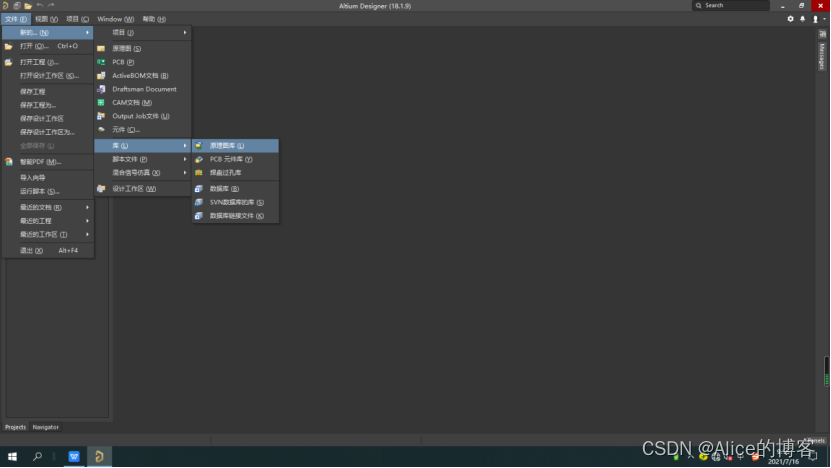Click the 打开工程 project icon

pyautogui.click(x=8, y=62)
